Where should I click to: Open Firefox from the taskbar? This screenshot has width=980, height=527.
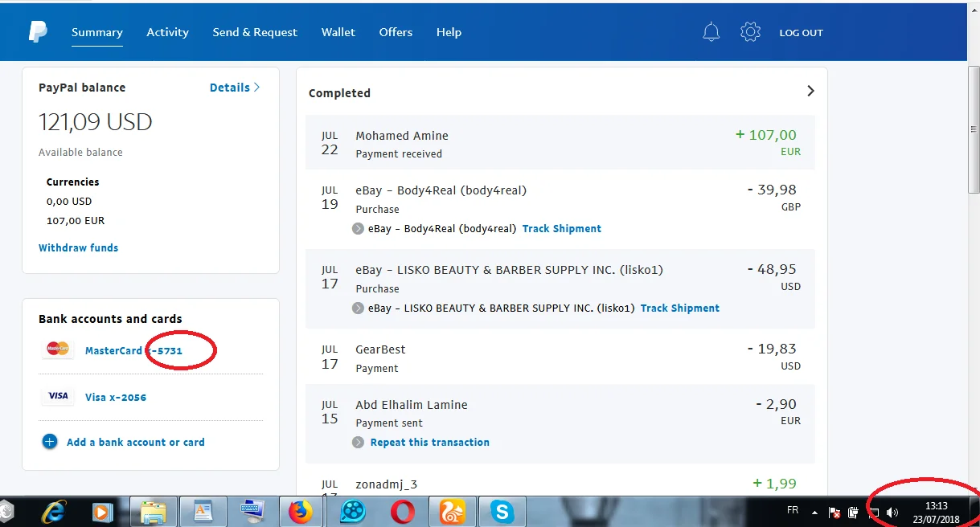301,511
